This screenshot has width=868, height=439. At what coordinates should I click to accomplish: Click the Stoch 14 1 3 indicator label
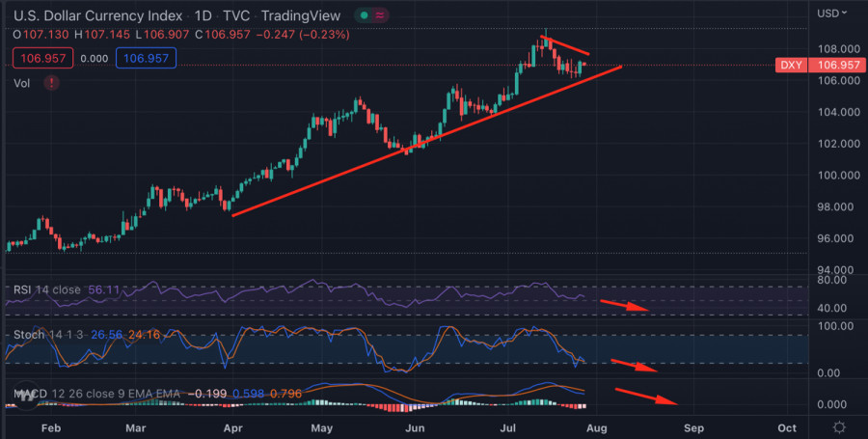50,335
